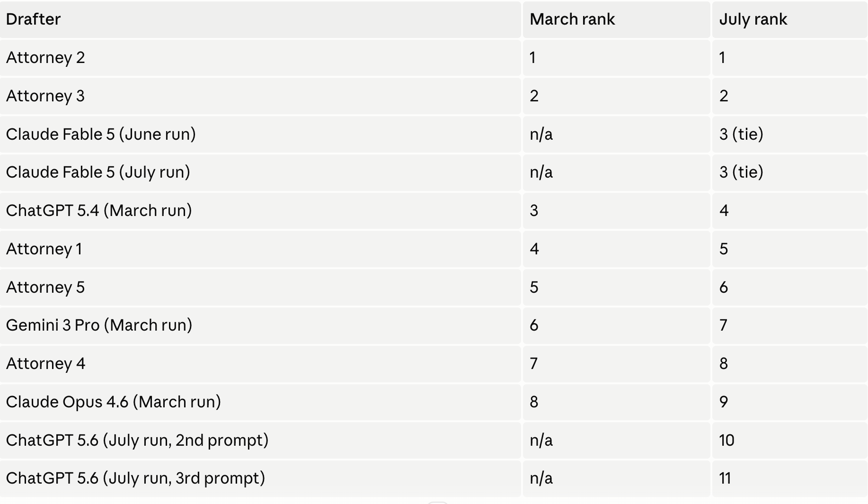Click March rank n/a for Fable July run
The height and width of the screenshot is (504, 868).
[616, 172]
